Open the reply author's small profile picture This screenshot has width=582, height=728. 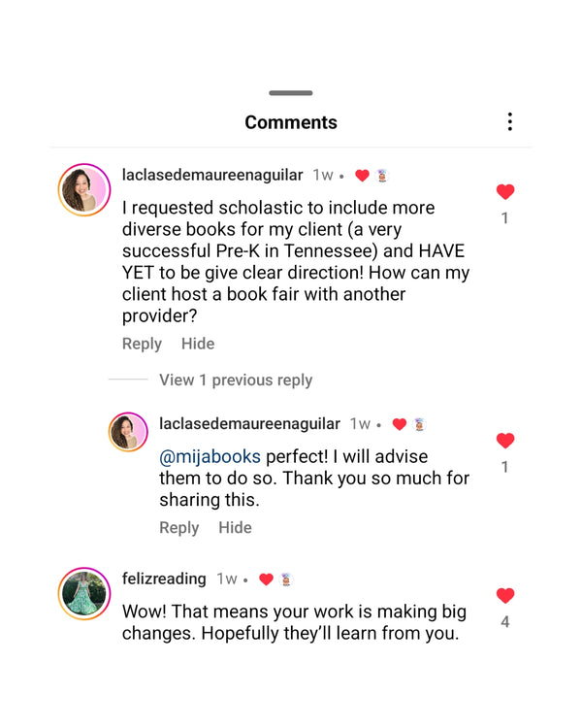coord(128,432)
